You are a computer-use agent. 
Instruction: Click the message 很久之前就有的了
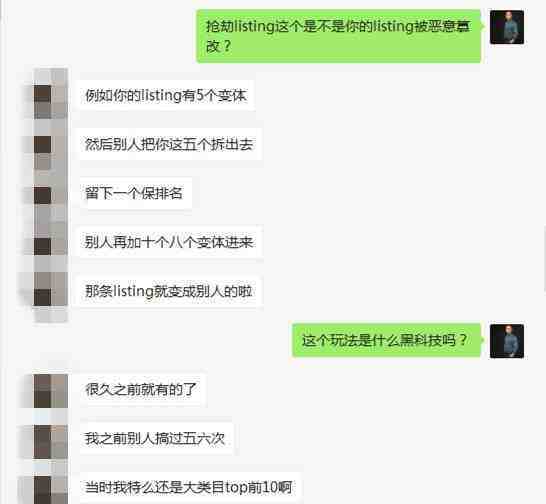(142, 389)
